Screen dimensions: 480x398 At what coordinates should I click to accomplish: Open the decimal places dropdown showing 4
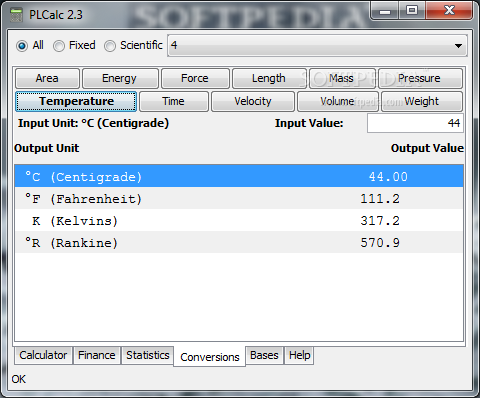pos(317,46)
